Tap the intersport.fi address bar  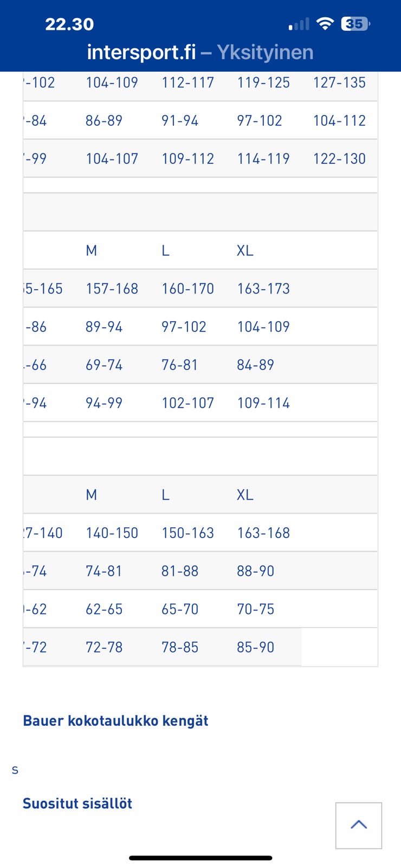(x=141, y=52)
